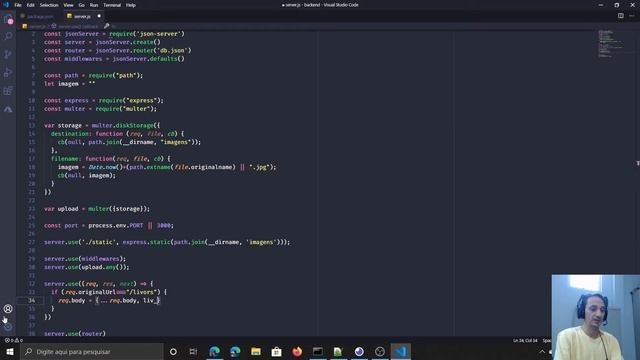Open the Help menu
This screenshot has width=640, height=360.
pyautogui.click(x=131, y=5)
